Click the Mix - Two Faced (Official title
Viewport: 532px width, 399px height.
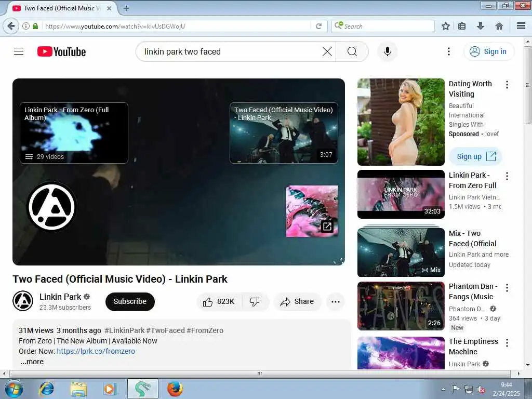pyautogui.click(x=472, y=238)
